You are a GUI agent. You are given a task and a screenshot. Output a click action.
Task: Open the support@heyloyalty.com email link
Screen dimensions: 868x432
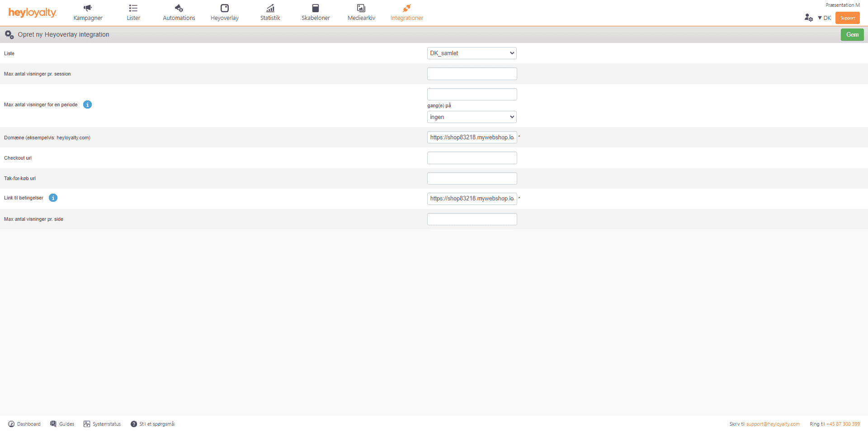tap(773, 424)
